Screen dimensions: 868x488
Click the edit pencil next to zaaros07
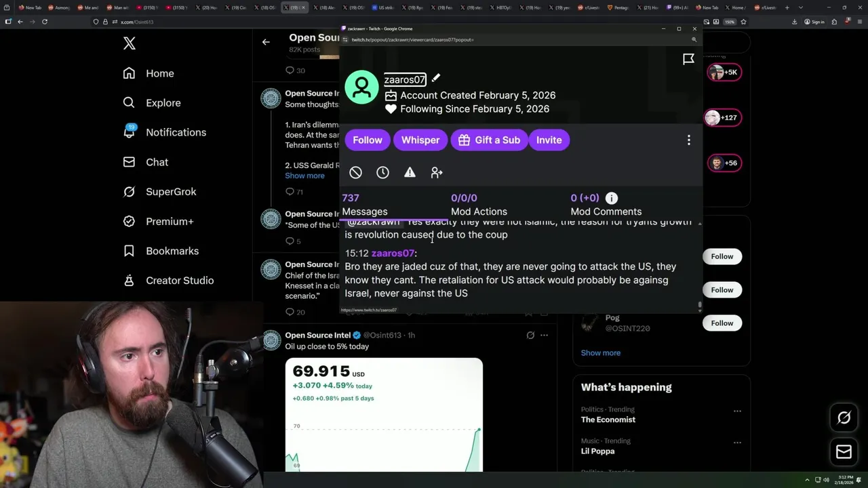coord(436,79)
